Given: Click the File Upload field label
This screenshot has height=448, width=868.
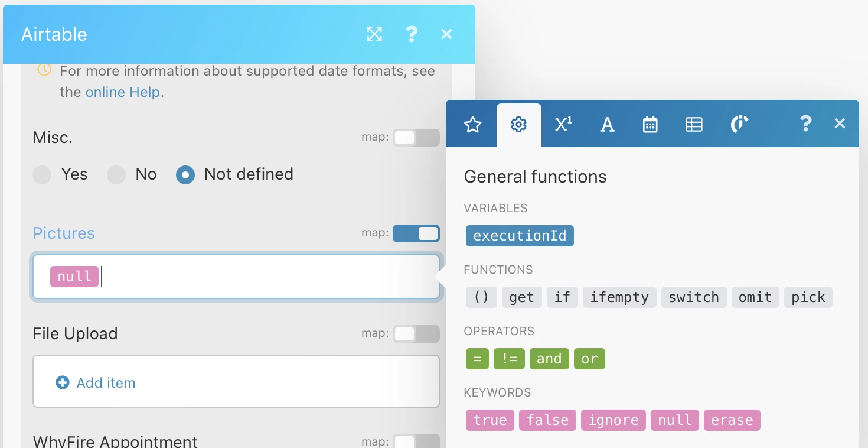Looking at the screenshot, I should (x=75, y=334).
